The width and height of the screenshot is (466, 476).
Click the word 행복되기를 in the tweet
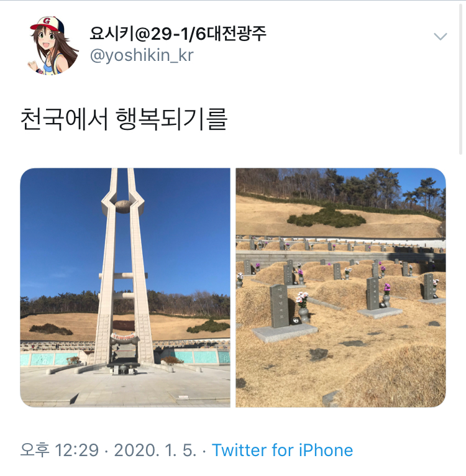[x=171, y=119]
